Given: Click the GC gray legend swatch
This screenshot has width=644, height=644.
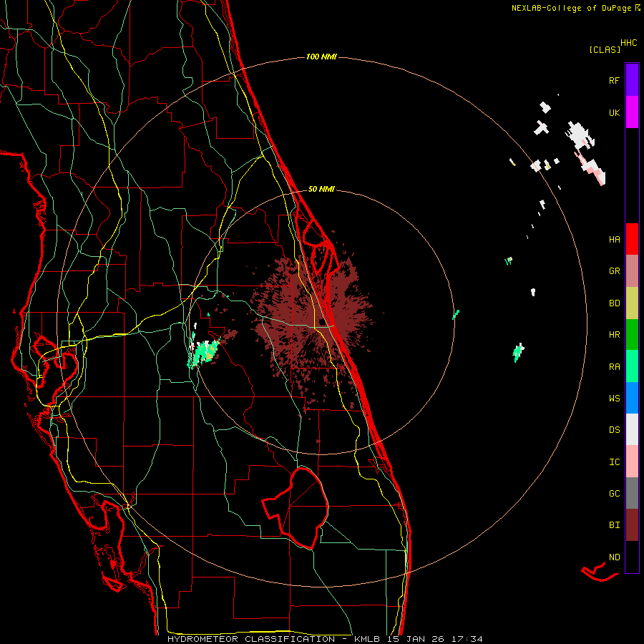Looking at the screenshot, I should [632, 493].
